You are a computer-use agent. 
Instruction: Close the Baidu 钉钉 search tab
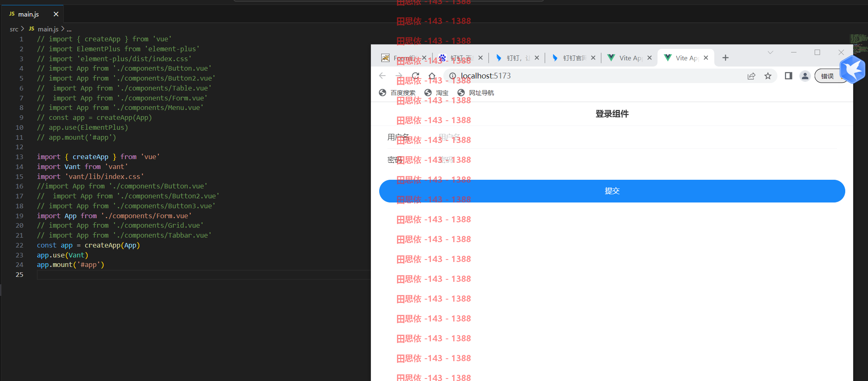[481, 58]
